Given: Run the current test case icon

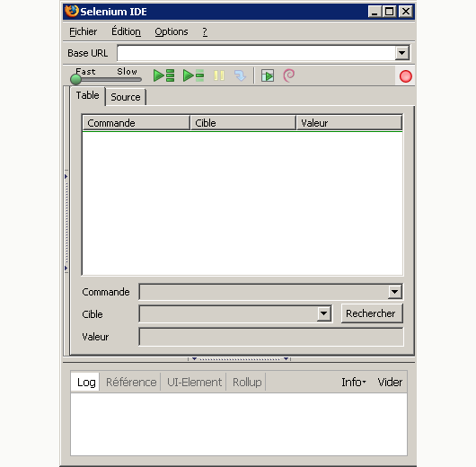Looking at the screenshot, I should tap(193, 75).
